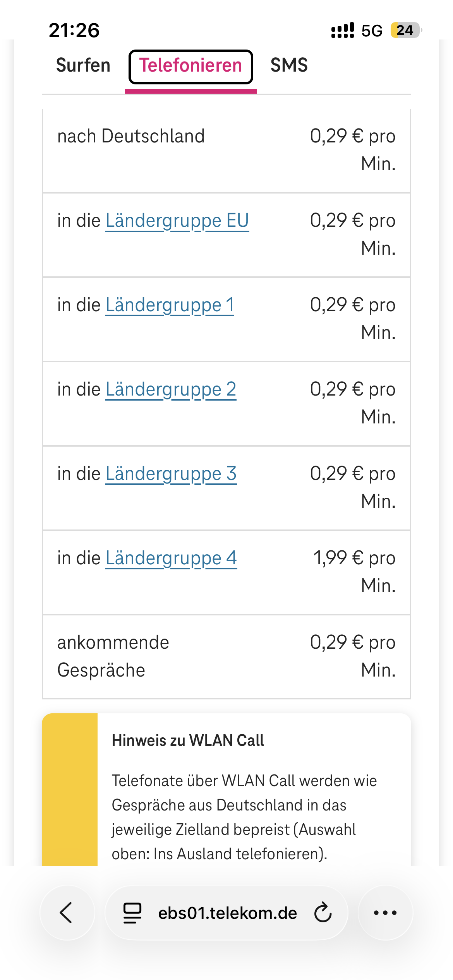
Task: Tap the battery level indicator
Action: (x=405, y=30)
